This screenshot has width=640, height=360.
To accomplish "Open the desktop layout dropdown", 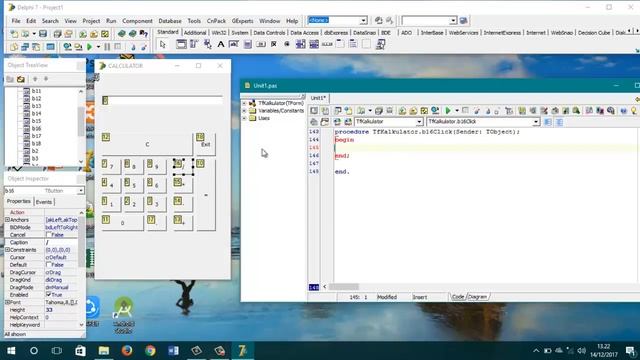I will (x=363, y=20).
